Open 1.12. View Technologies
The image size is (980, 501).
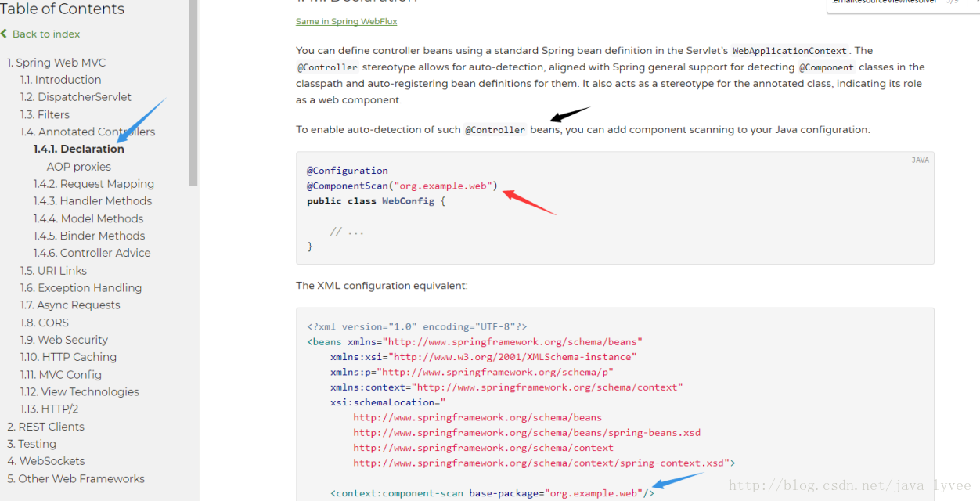tap(79, 391)
